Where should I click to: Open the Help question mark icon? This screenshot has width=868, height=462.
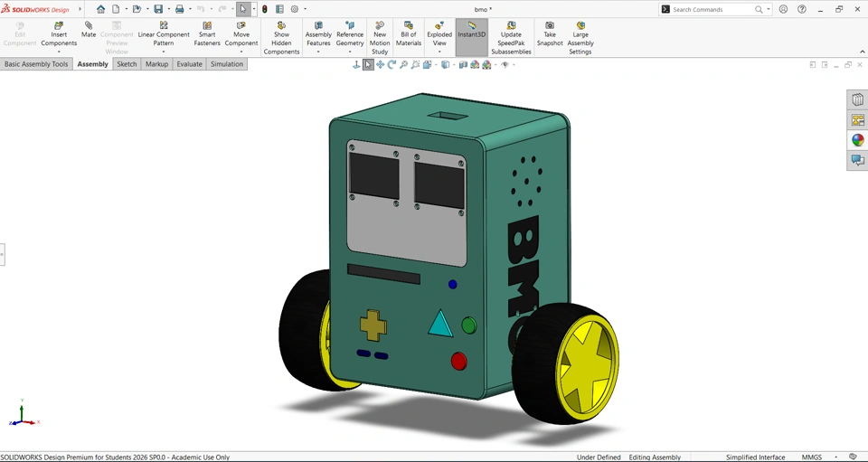click(x=802, y=9)
